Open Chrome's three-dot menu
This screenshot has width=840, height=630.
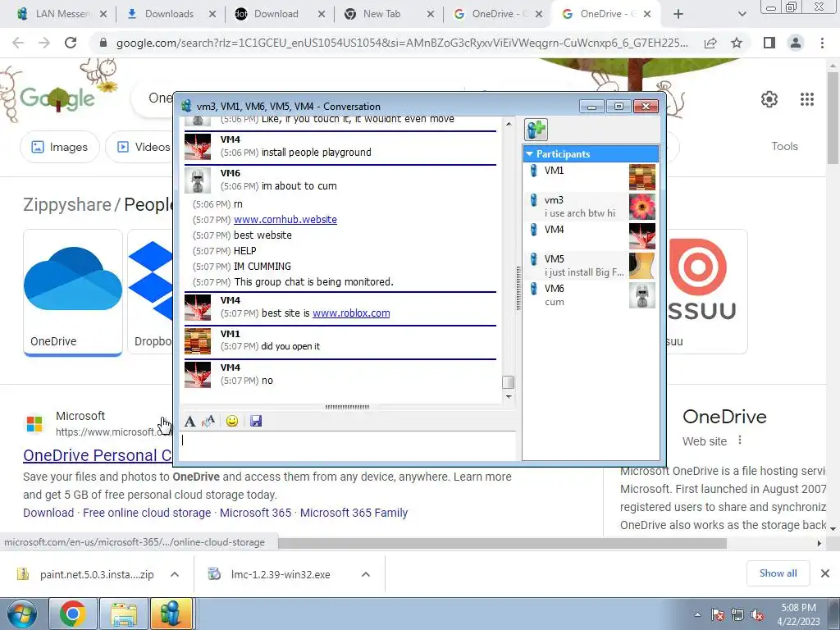coord(822,43)
